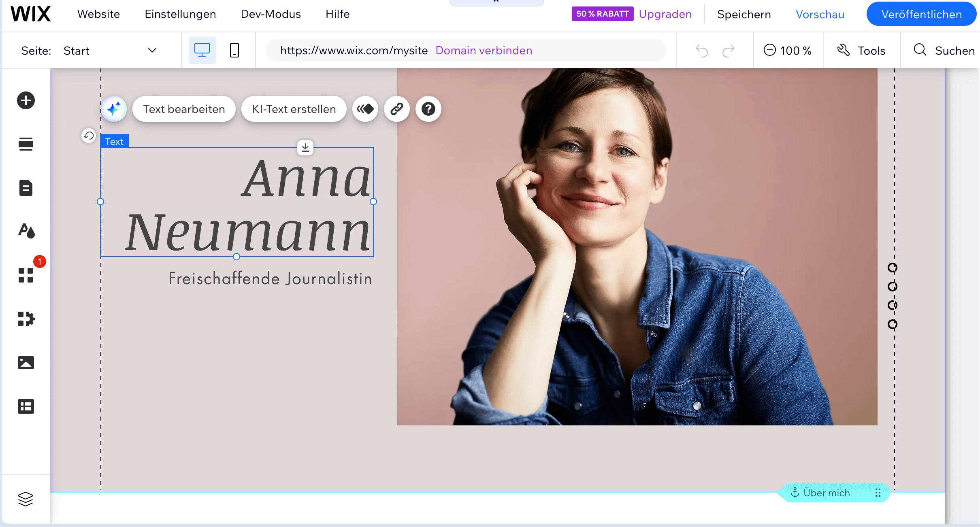This screenshot has height=527, width=980.
Task: Click the link chain icon
Action: 397,109
